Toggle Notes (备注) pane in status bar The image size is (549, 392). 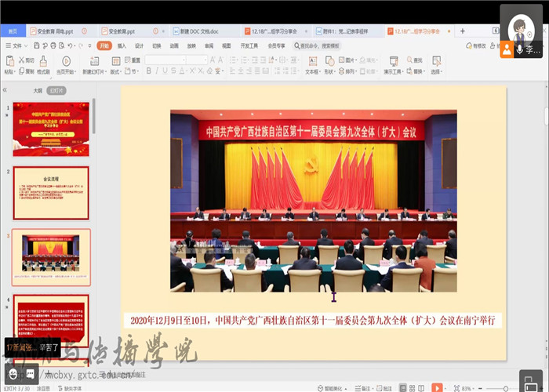pos(362,389)
